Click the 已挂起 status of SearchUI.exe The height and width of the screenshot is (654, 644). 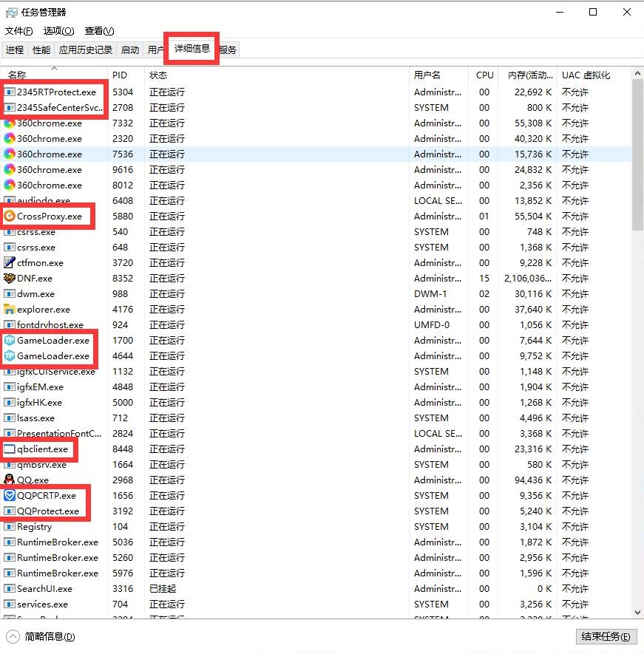pyautogui.click(x=163, y=588)
